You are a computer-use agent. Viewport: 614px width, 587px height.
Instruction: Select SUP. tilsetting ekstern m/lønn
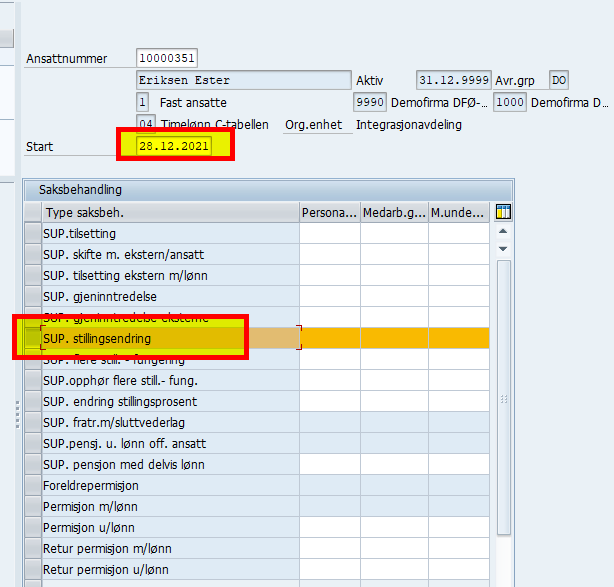point(125,276)
